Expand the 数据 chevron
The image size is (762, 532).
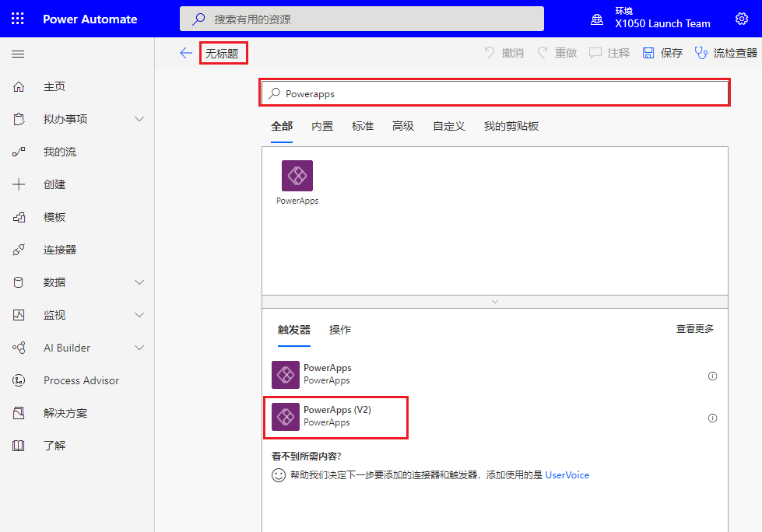139,282
